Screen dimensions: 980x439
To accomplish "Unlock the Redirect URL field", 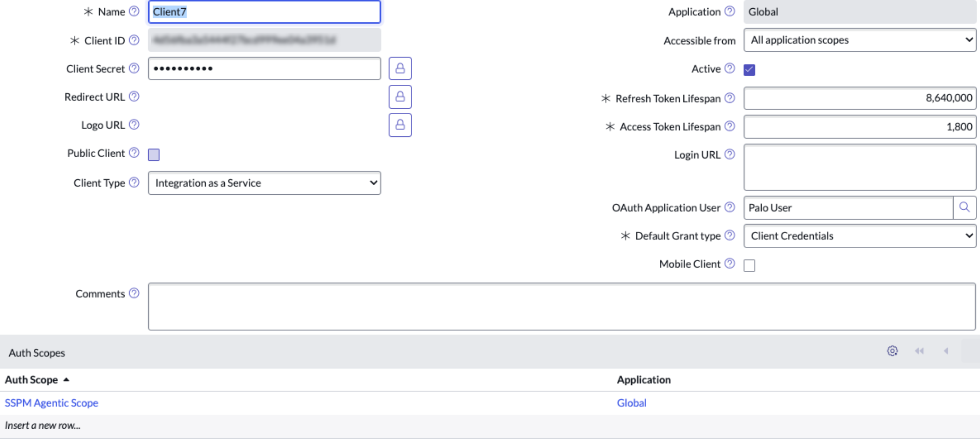I will coord(400,96).
